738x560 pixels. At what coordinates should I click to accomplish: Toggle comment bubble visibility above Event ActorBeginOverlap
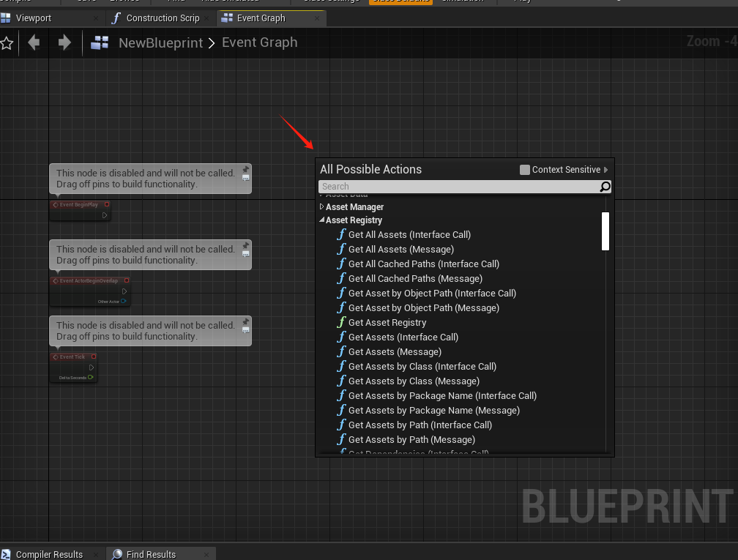coord(245,254)
